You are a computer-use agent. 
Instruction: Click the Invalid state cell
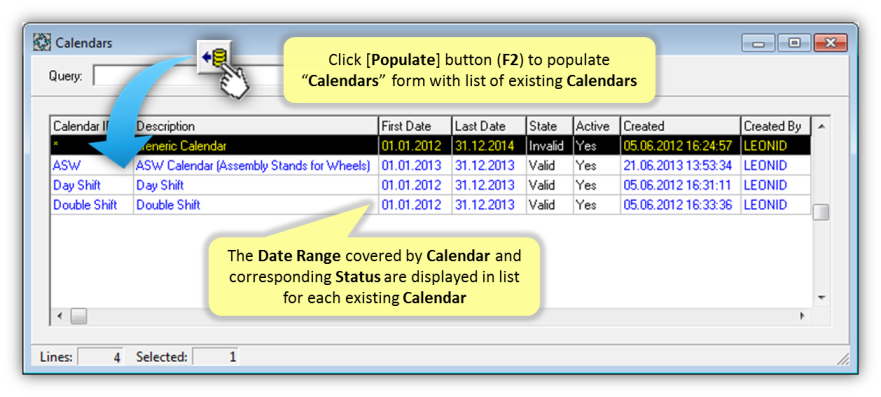pyautogui.click(x=550, y=146)
